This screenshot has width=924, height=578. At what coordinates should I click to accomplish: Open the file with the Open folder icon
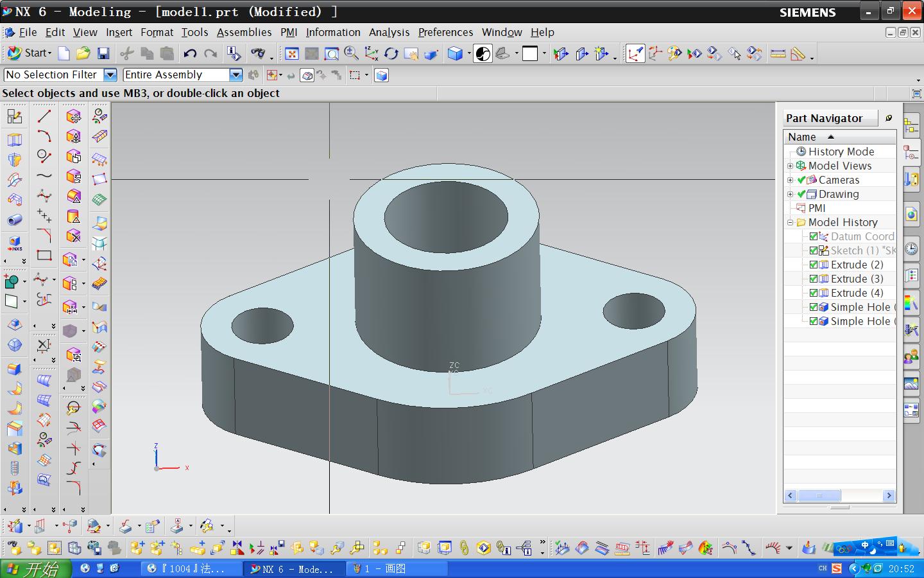pyautogui.click(x=83, y=53)
